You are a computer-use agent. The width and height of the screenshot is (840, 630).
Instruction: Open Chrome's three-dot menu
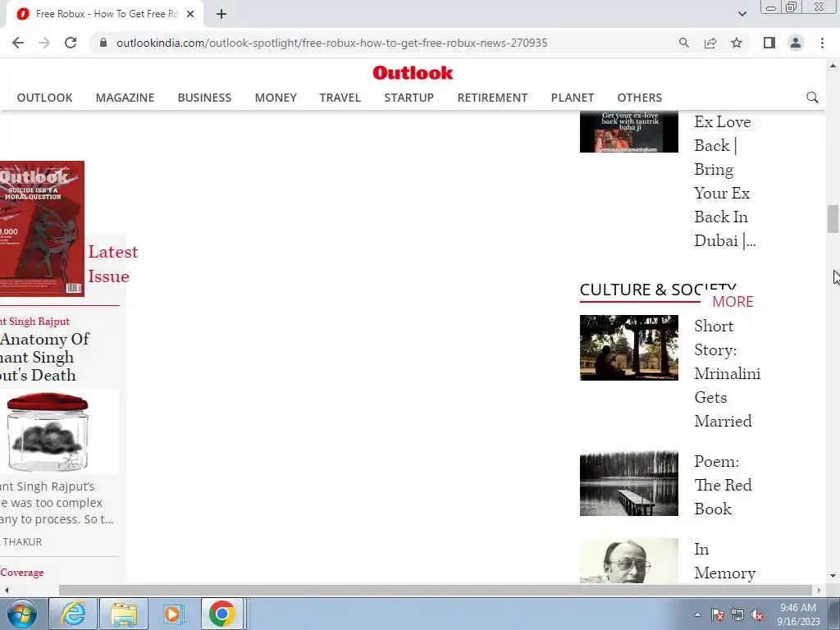click(x=822, y=43)
